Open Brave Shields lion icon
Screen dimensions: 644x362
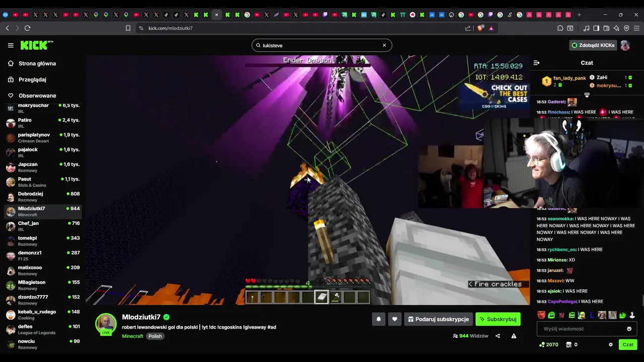pos(480,28)
